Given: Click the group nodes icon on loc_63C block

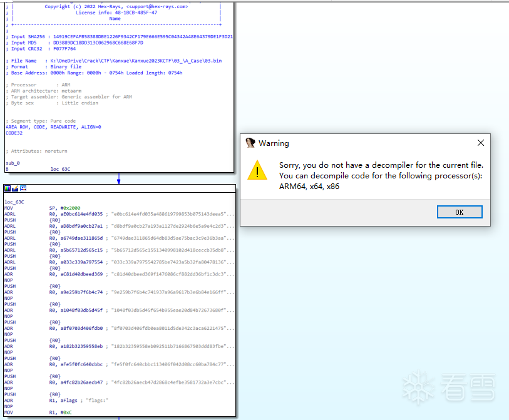Looking at the screenshot, I should pos(23,188).
